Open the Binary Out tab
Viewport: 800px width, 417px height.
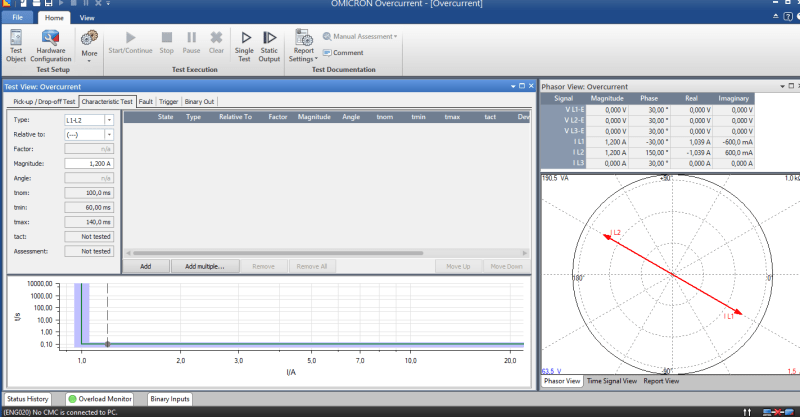[x=199, y=102]
